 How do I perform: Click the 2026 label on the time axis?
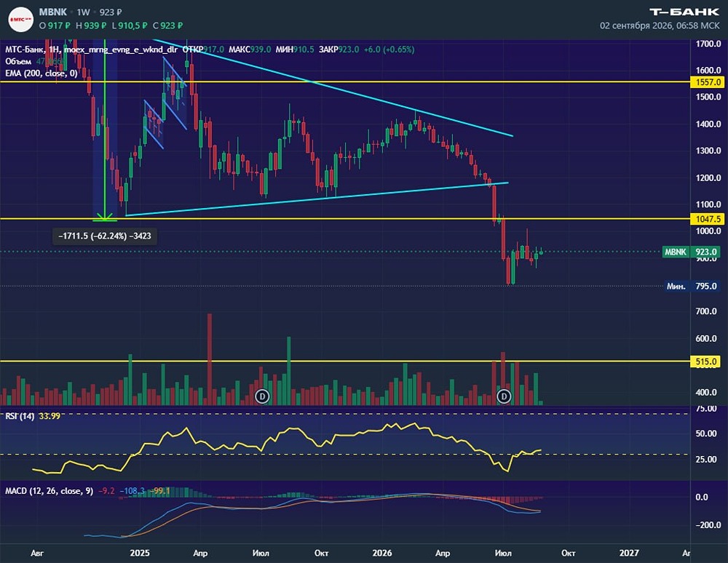382,553
